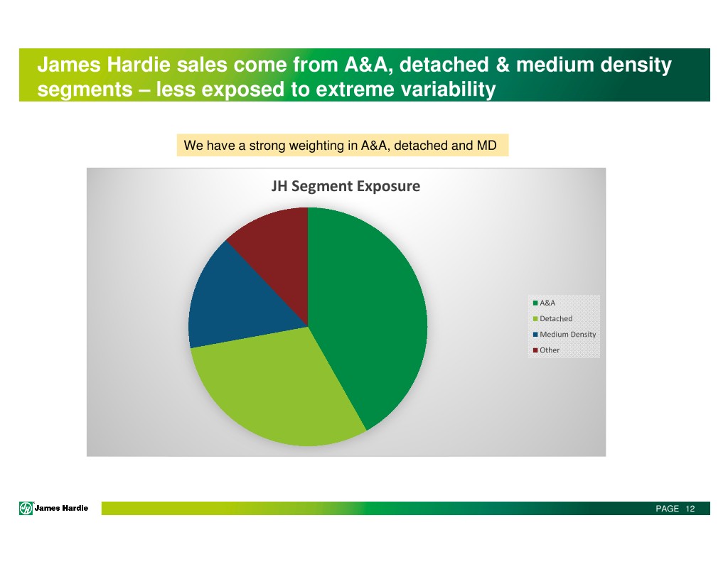This screenshot has height=562, width=728.
Task: Select the Medium Density legend color marker
Action: click(x=535, y=335)
